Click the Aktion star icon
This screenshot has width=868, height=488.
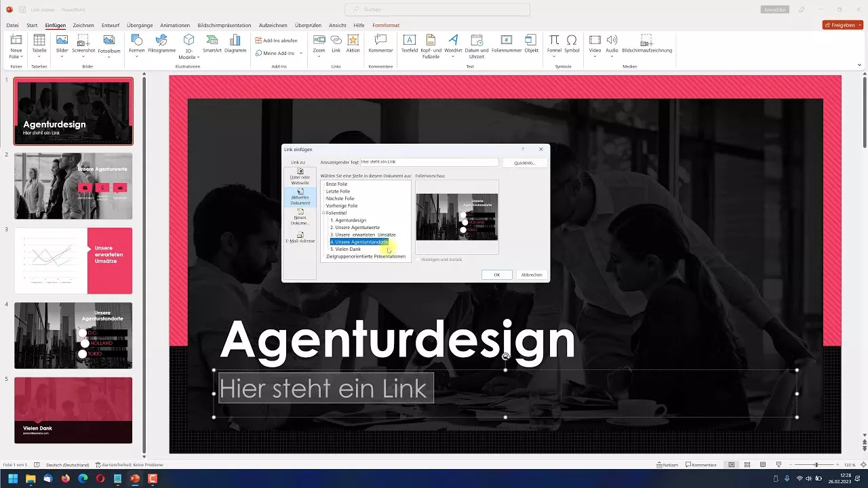[353, 40]
